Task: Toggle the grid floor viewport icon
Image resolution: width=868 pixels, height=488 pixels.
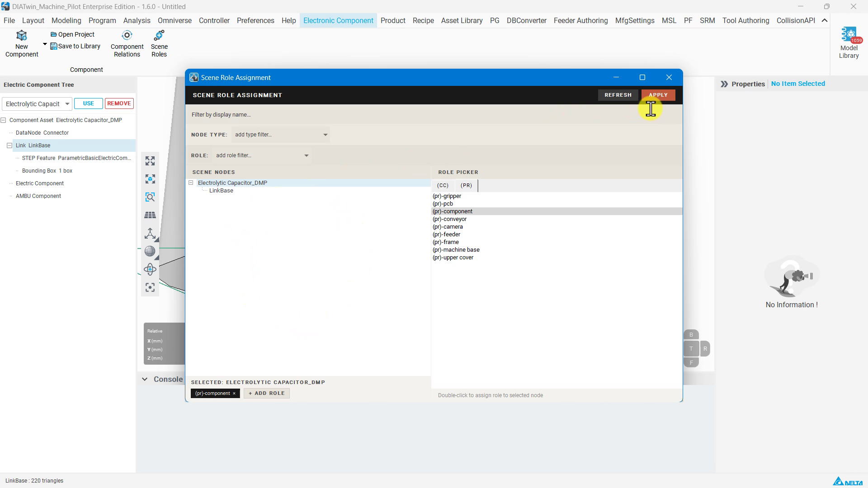Action: click(150, 215)
